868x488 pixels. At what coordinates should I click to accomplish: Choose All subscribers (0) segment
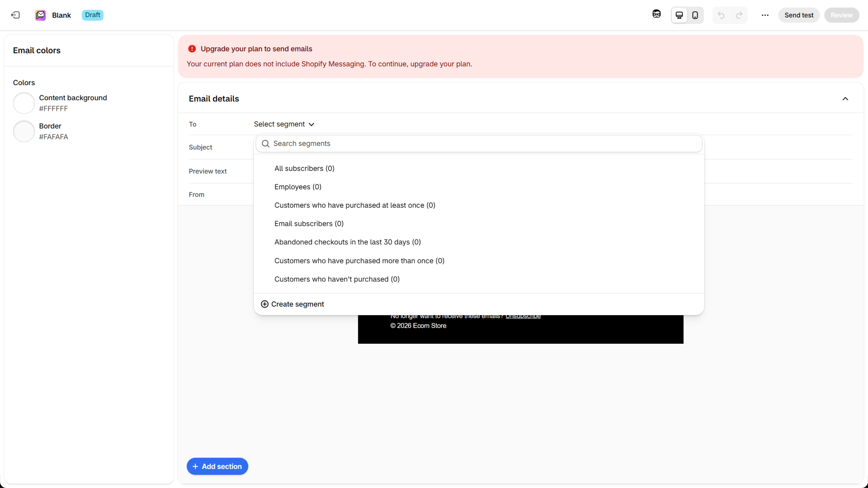[479, 168]
